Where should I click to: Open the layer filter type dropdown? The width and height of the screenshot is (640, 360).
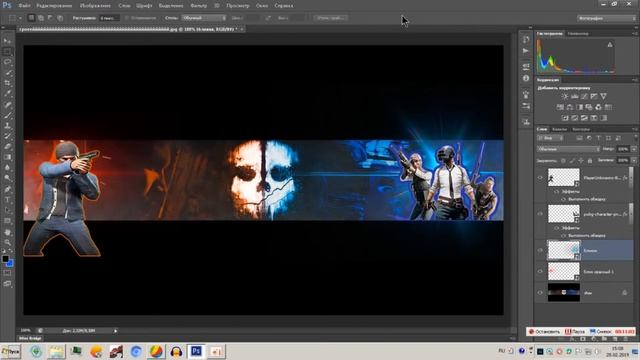(550, 138)
